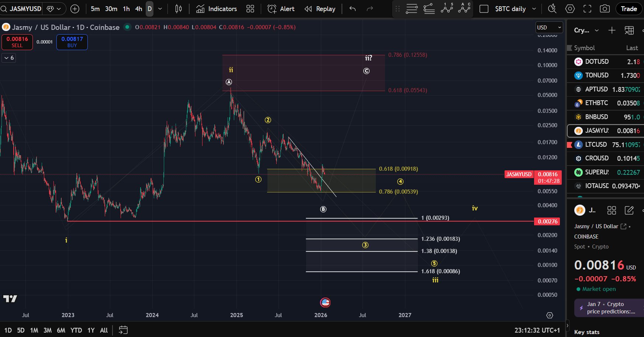Image resolution: width=644 pixels, height=337 pixels.
Task: Undo the last chart action
Action: 353,9
